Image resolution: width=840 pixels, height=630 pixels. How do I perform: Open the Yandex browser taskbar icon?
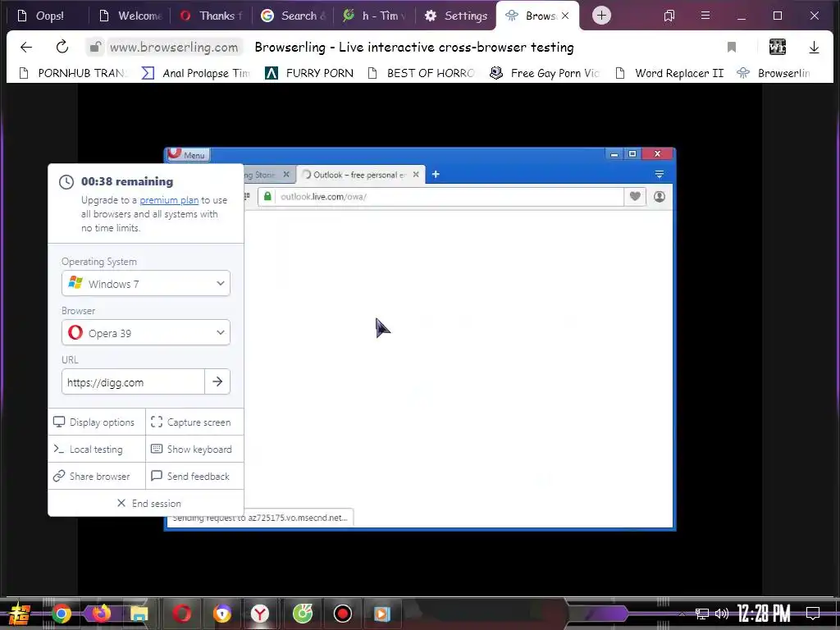tap(260, 614)
